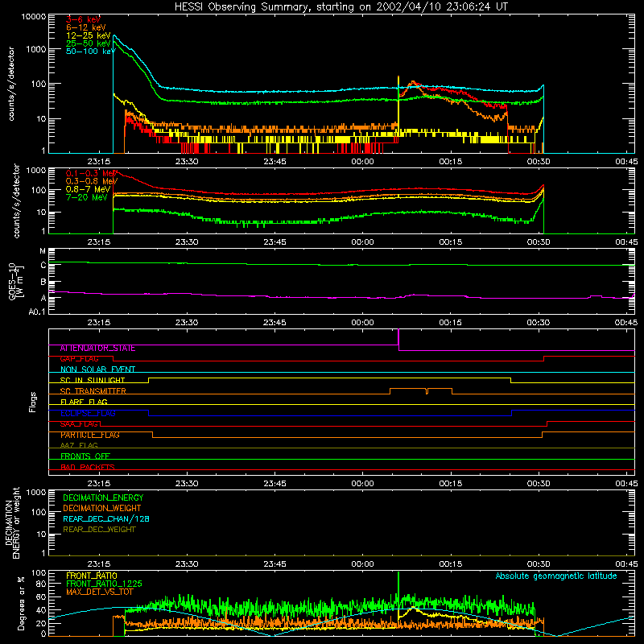The width and height of the screenshot is (644, 644).
Task: Click the HESSI Observing Summary title text
Action: (x=341, y=6)
